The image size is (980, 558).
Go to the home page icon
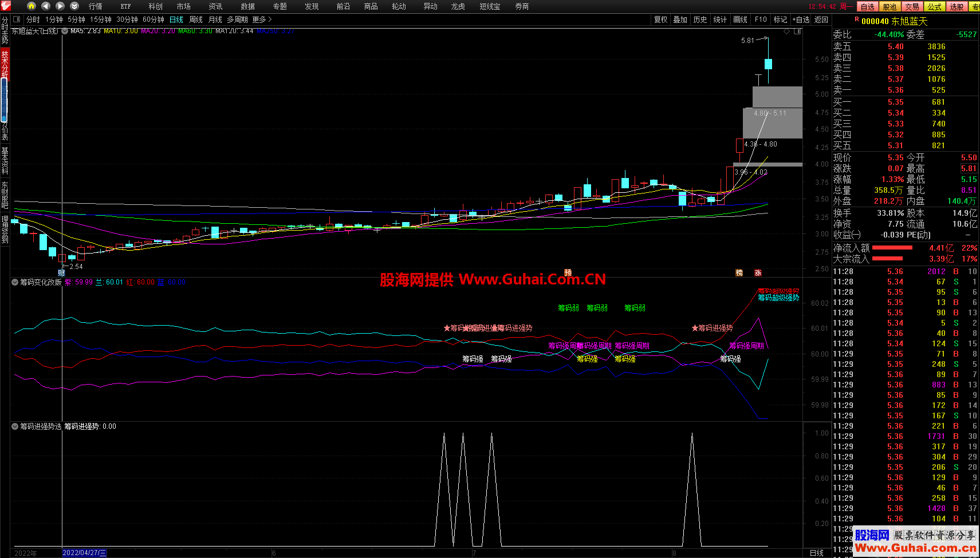coord(32,6)
